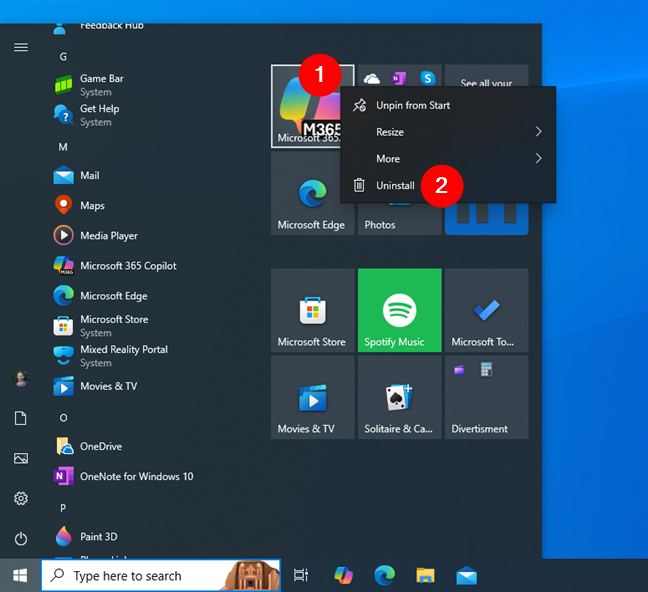Image resolution: width=648 pixels, height=592 pixels.
Task: Jump via the letter O header
Action: 63,418
